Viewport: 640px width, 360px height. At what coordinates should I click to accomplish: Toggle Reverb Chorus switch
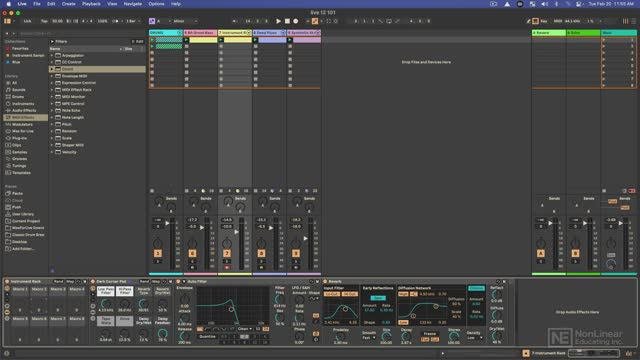click(x=476, y=289)
